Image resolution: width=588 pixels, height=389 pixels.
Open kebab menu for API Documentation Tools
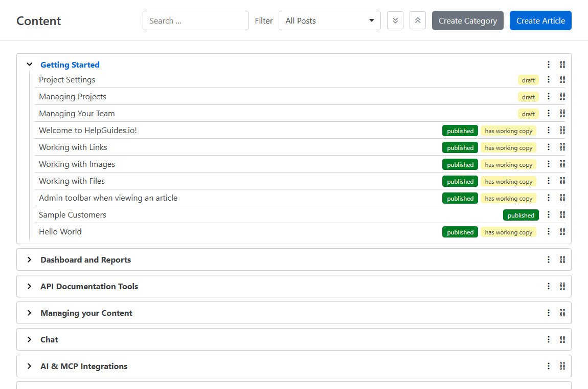click(549, 286)
